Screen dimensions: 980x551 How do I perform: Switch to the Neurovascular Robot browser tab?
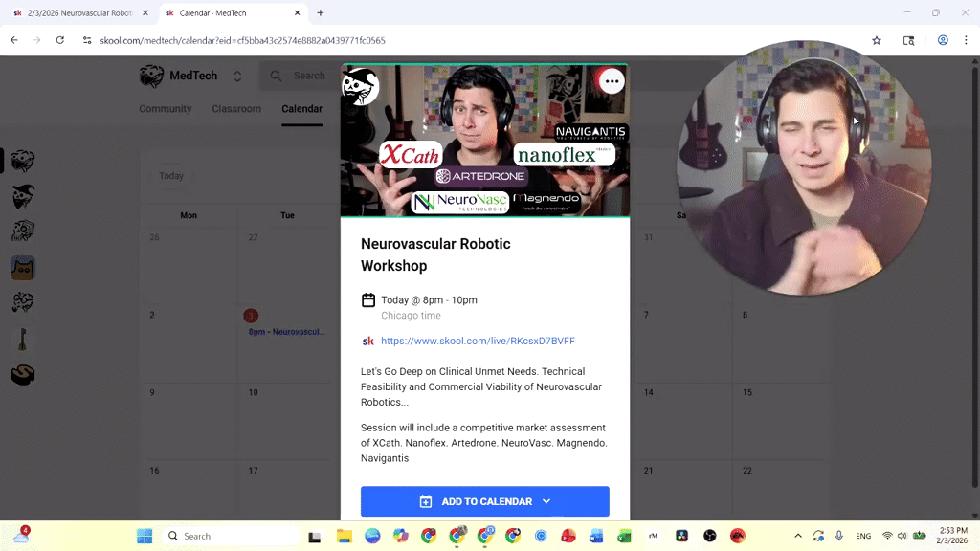pyautogui.click(x=80, y=12)
